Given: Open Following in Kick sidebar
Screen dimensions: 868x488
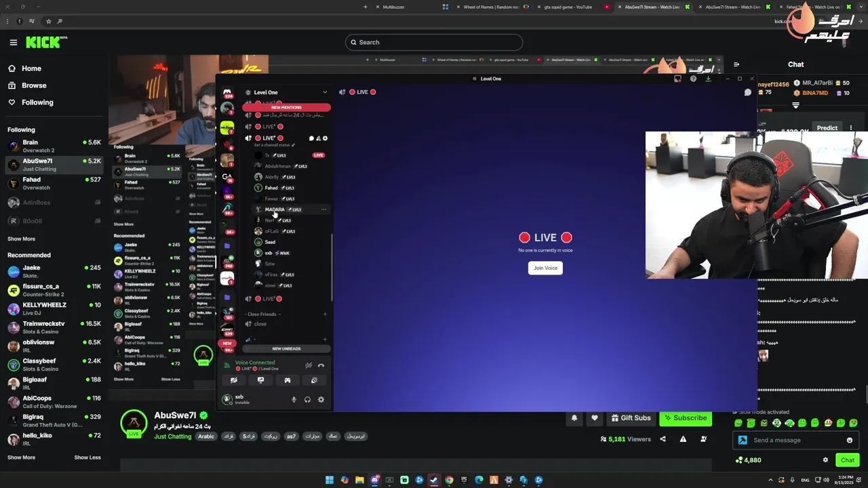Looking at the screenshot, I should tap(30, 102).
